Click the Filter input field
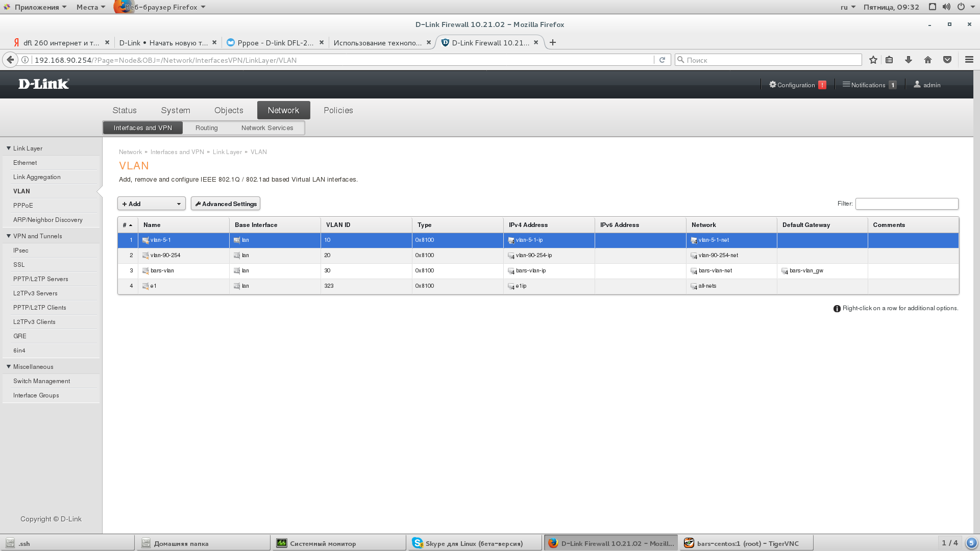 pos(906,204)
